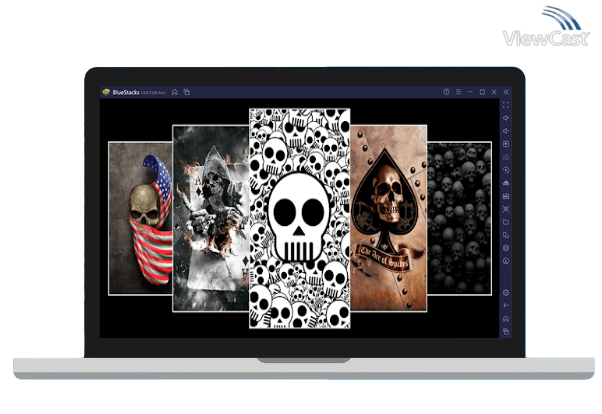Select the dark pile of skulls wallpaper

point(459,219)
